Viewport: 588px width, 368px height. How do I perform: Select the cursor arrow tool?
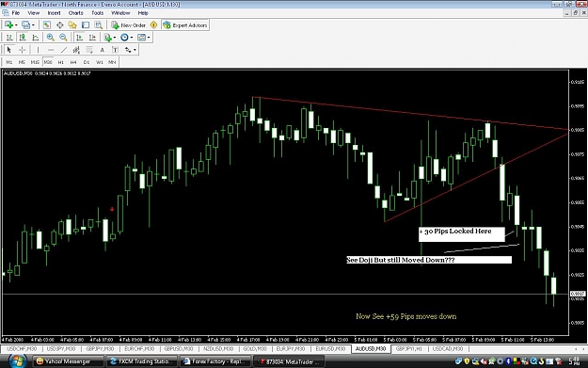point(9,50)
